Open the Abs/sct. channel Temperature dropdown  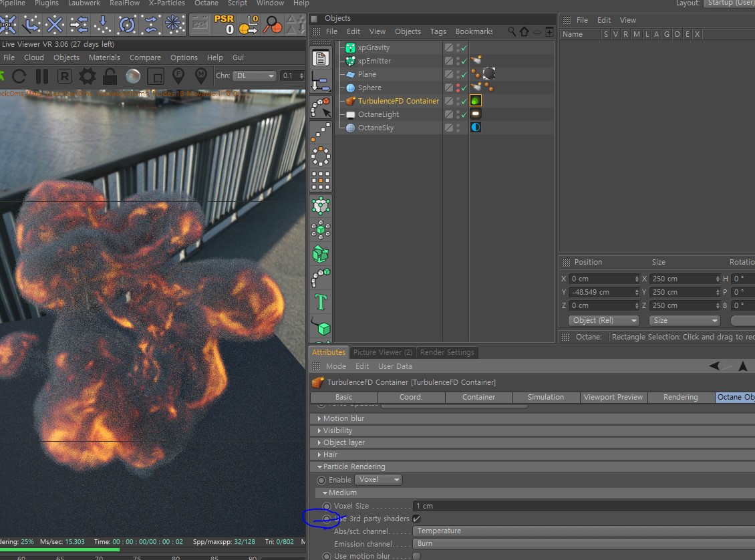click(583, 531)
